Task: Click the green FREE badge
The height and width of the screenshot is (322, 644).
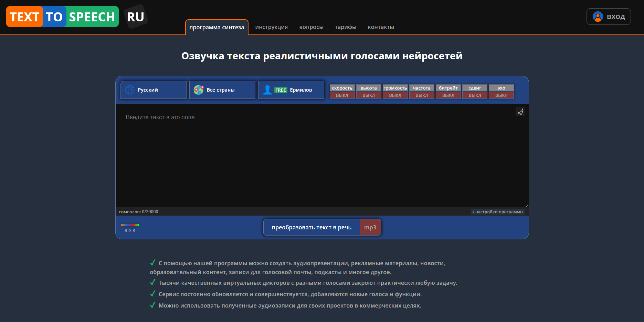Action: [281, 90]
